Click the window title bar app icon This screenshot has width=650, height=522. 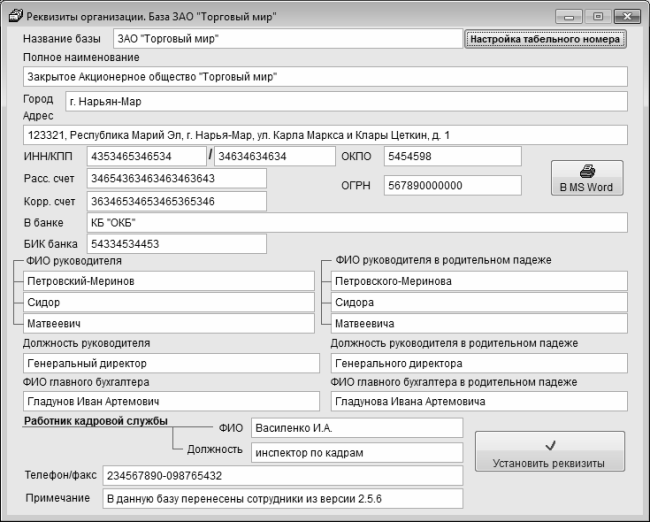click(16, 16)
